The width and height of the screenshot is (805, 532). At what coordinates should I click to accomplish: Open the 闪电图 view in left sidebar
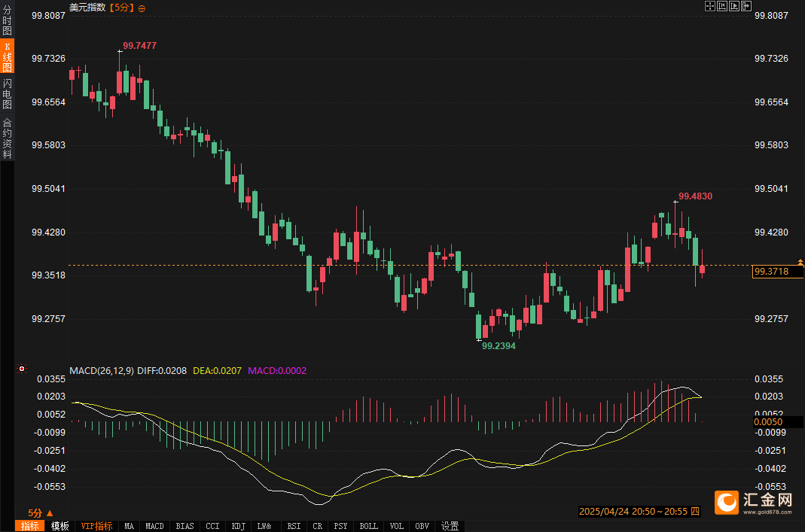tap(8, 93)
